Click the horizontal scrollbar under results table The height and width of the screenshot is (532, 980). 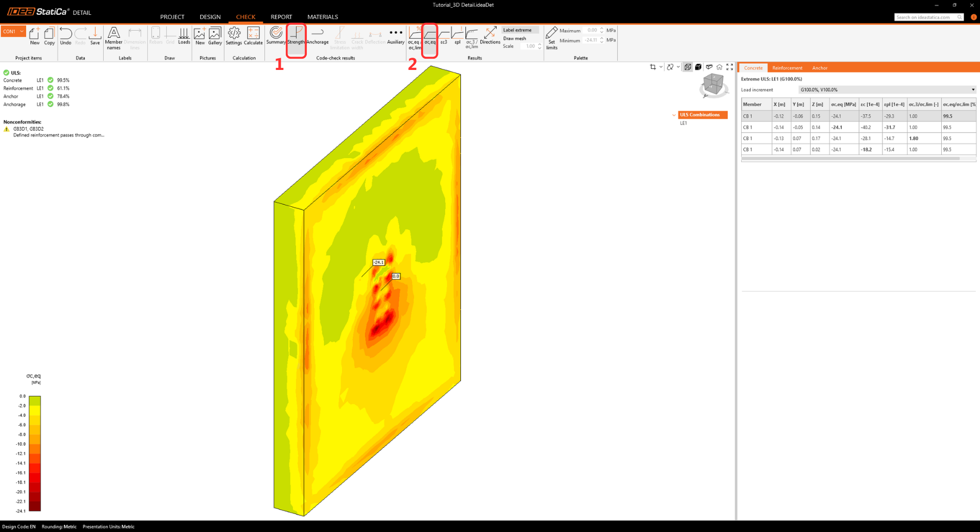coord(850,159)
